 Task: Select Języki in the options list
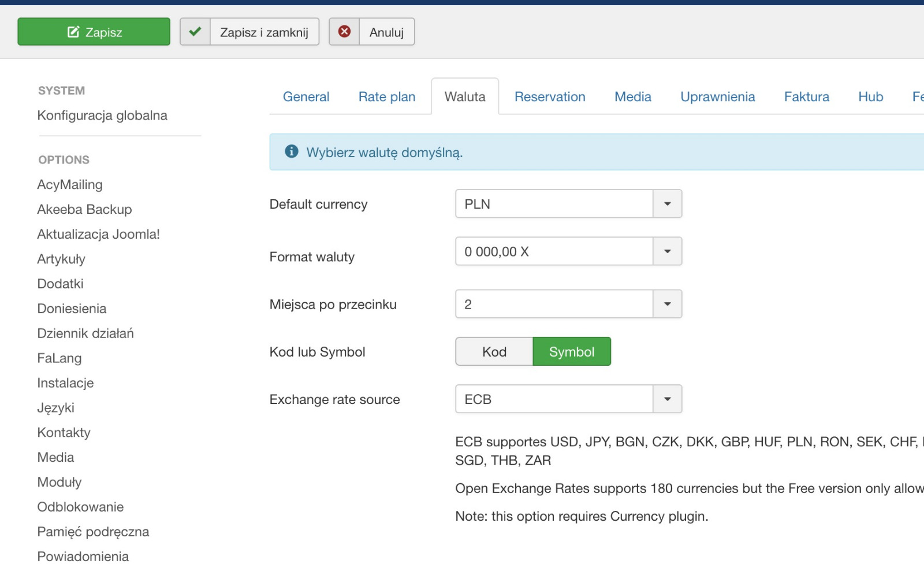click(x=56, y=408)
